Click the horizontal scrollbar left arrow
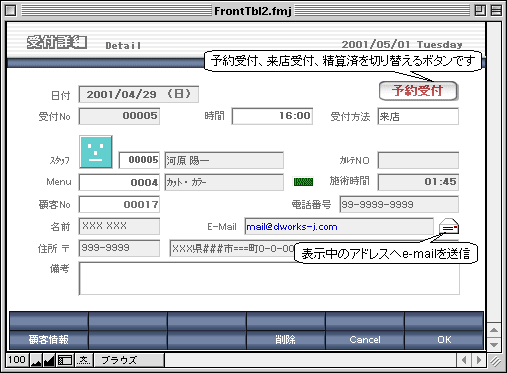 464,360
